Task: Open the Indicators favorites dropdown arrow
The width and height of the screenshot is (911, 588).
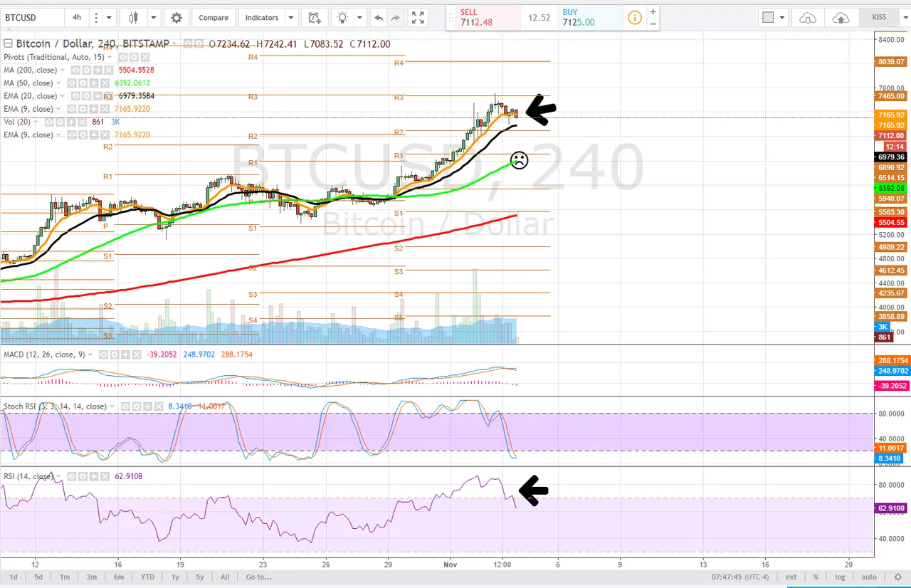Action: [x=290, y=18]
